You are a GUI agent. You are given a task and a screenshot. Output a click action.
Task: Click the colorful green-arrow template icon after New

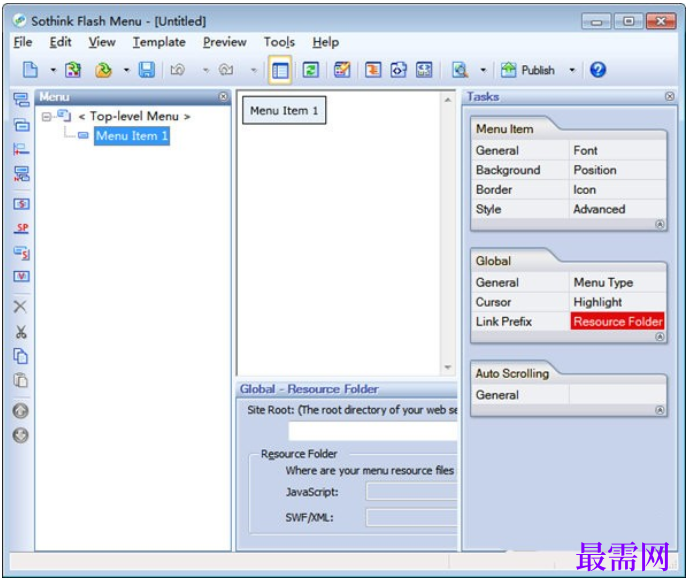[73, 70]
